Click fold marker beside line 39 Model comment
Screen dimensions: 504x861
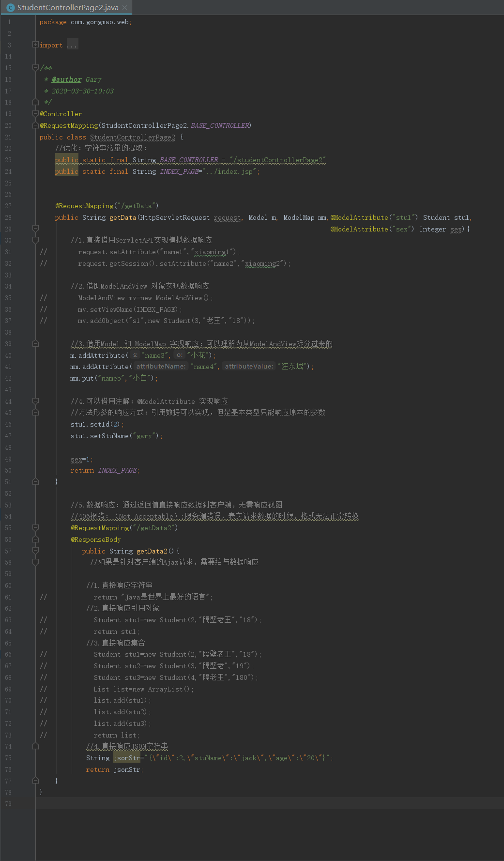[x=35, y=344]
